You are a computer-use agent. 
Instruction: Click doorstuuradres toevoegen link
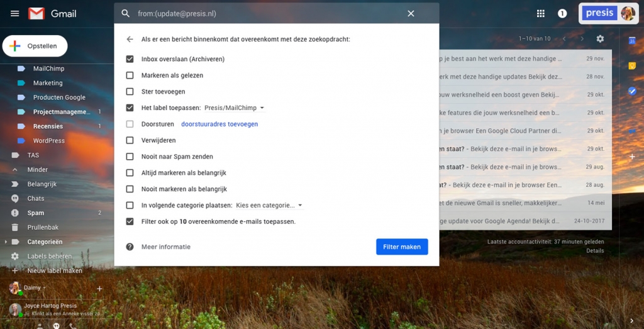[219, 124]
